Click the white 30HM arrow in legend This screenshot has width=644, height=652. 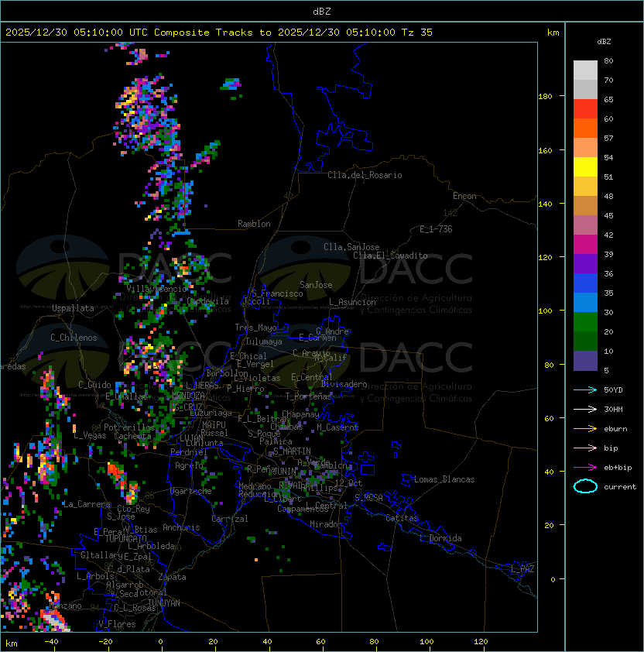tap(585, 409)
